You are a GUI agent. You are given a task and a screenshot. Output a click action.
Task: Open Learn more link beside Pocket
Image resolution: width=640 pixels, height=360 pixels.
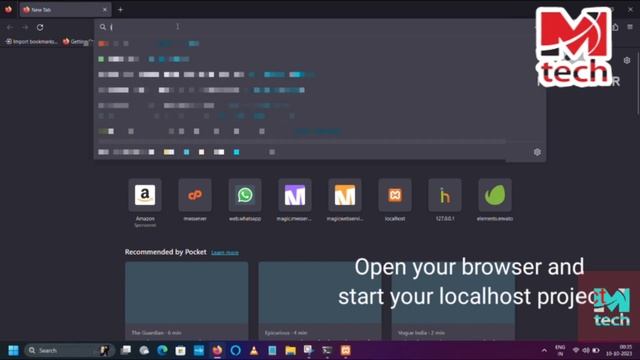click(x=225, y=253)
